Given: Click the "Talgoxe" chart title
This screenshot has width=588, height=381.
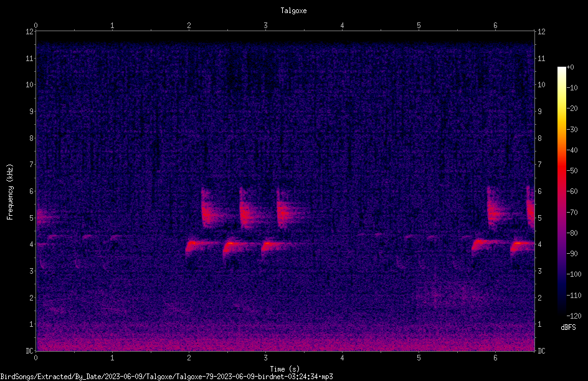Looking at the screenshot, I should coord(293,11).
